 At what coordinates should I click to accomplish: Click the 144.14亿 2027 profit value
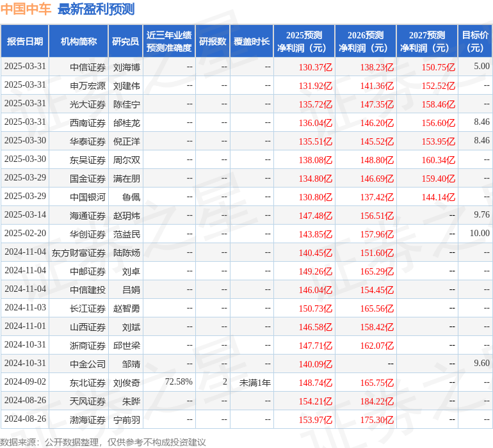439,197
